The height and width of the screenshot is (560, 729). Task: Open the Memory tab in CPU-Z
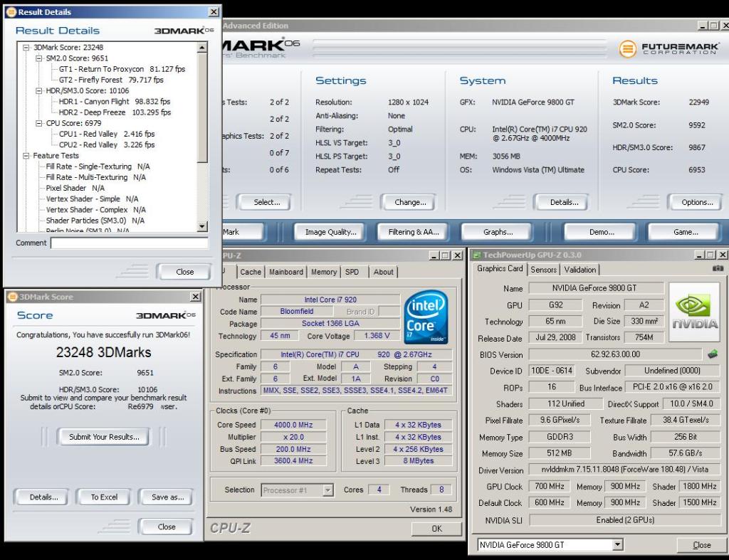click(x=324, y=272)
